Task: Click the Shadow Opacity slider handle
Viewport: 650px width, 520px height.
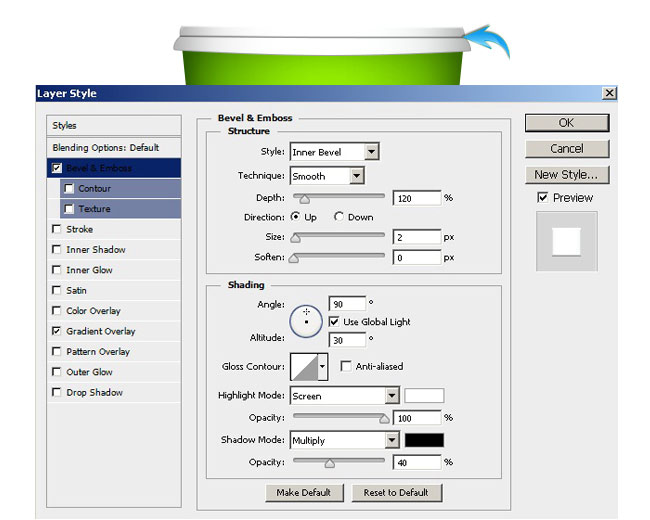Action: tap(330, 463)
